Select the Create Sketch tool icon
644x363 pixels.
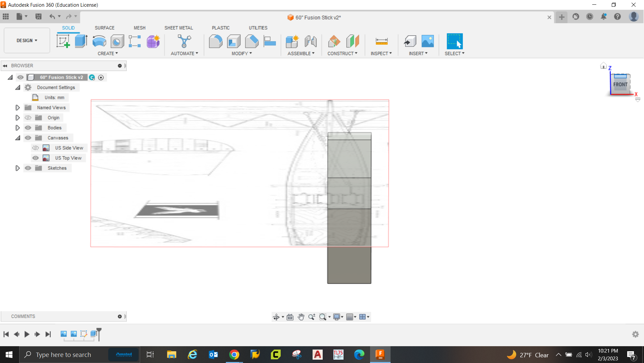click(63, 41)
